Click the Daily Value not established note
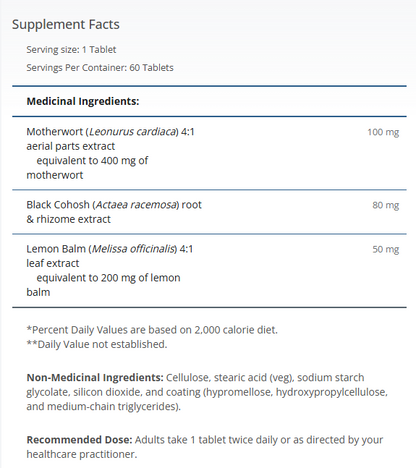 pyautogui.click(x=97, y=344)
